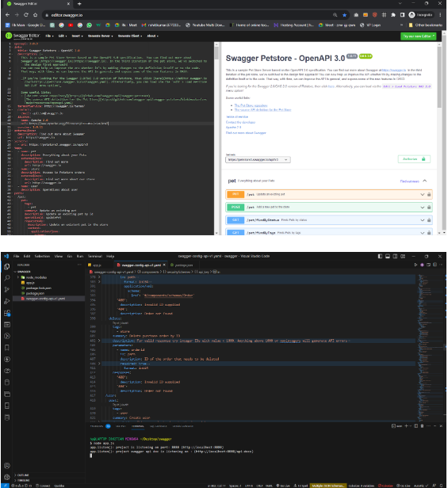Click lock icon on PUT /pet row

click(429, 195)
